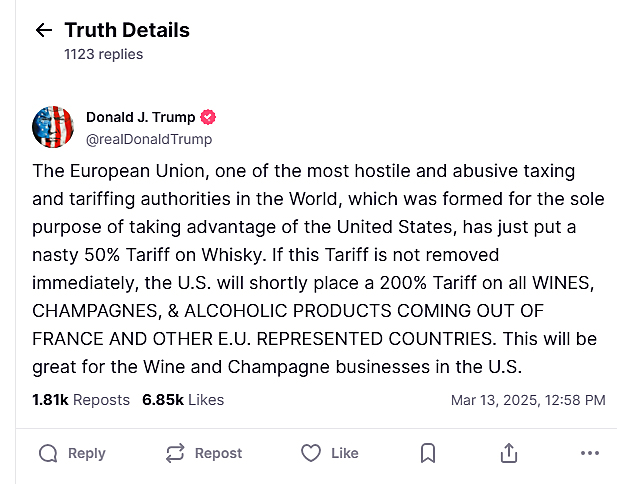View the 6.85k Likes list

pyautogui.click(x=183, y=400)
